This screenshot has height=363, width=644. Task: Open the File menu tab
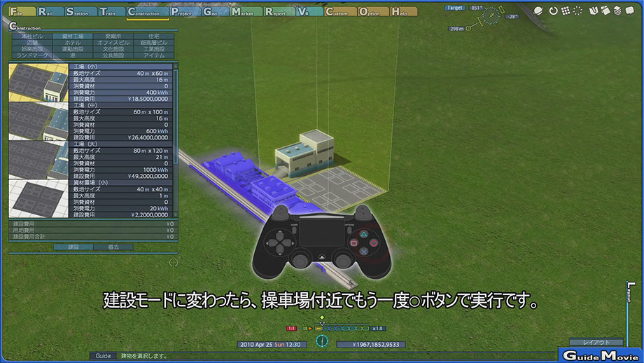[x=21, y=12]
